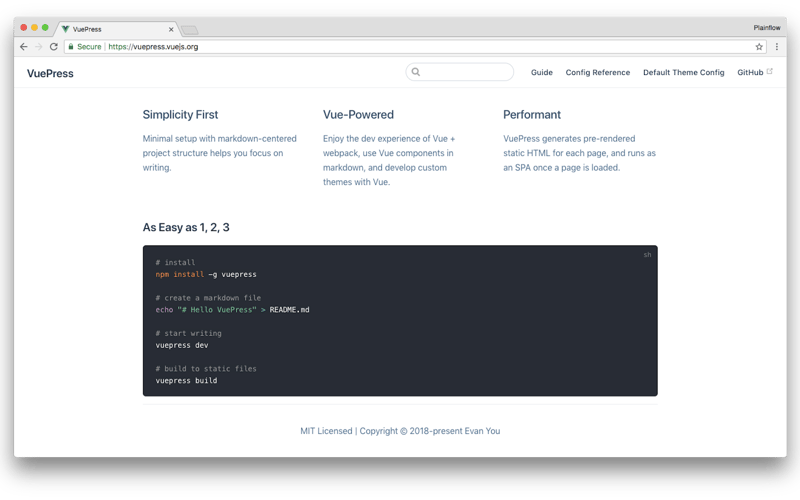Click the '# start writing' comment
Screen dimensions: 800x500
tap(188, 333)
